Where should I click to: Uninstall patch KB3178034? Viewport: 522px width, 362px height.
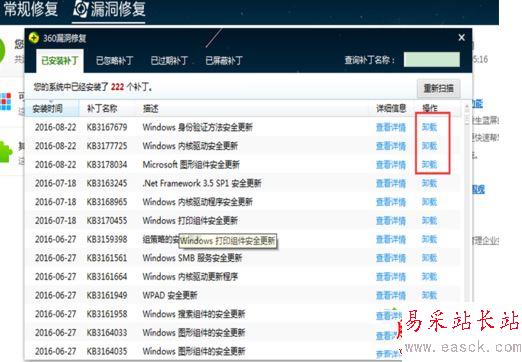coord(429,164)
